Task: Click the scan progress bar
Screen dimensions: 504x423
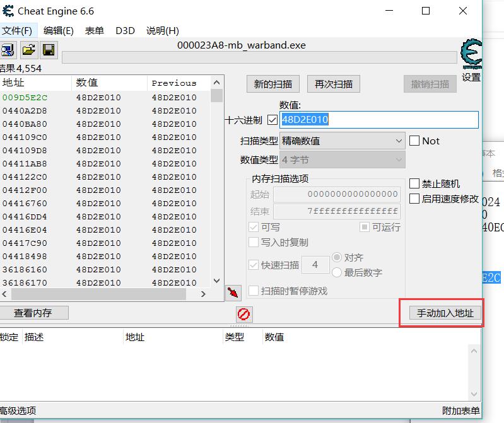Action: coord(259,57)
